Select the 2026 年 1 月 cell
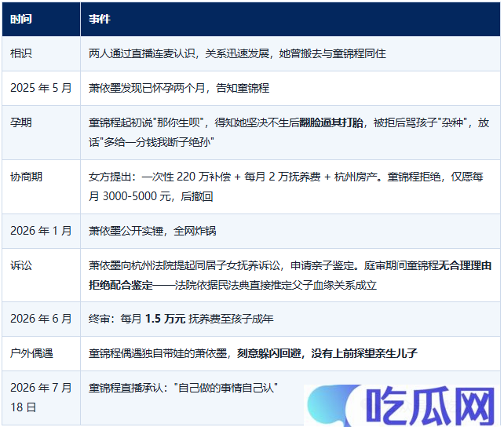Image resolution: width=504 pixels, height=427 pixels. click(41, 231)
